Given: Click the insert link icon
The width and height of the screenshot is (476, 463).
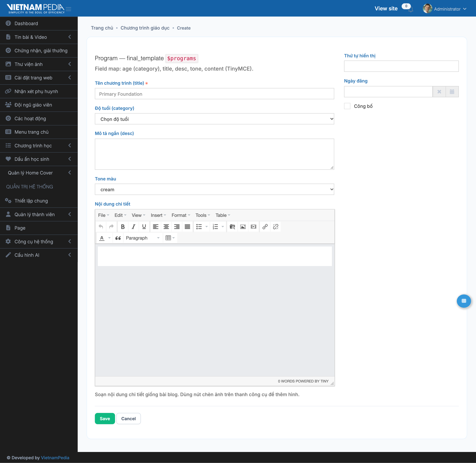Looking at the screenshot, I should (x=265, y=227).
